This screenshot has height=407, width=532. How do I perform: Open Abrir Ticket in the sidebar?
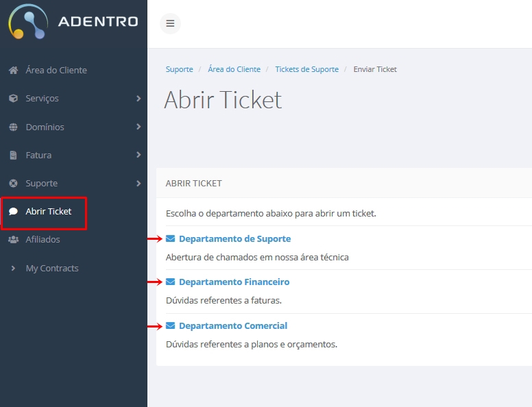(x=43, y=211)
